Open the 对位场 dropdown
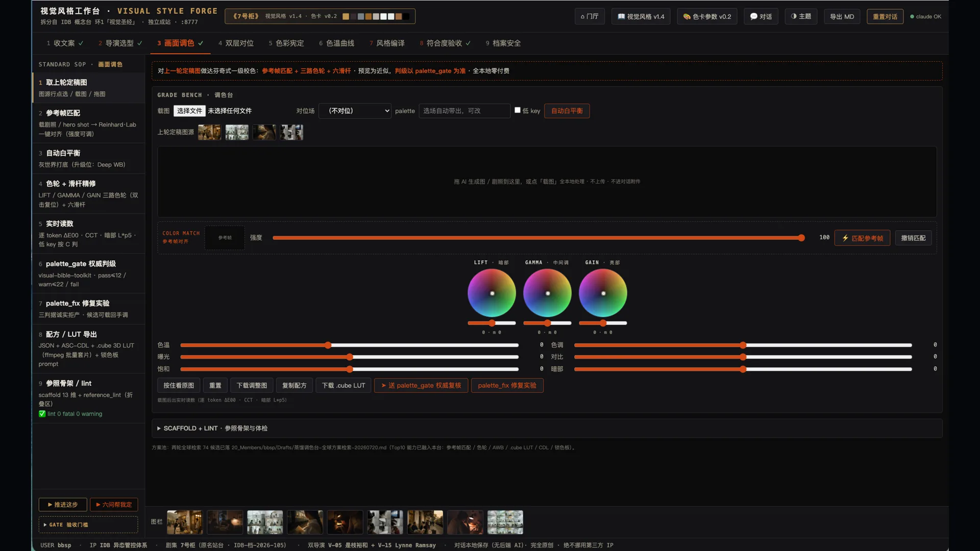 [x=355, y=111]
